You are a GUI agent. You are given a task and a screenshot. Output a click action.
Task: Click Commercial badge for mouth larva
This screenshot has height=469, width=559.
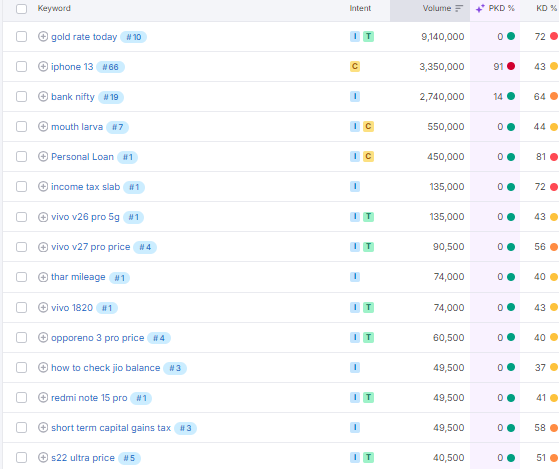(368, 127)
